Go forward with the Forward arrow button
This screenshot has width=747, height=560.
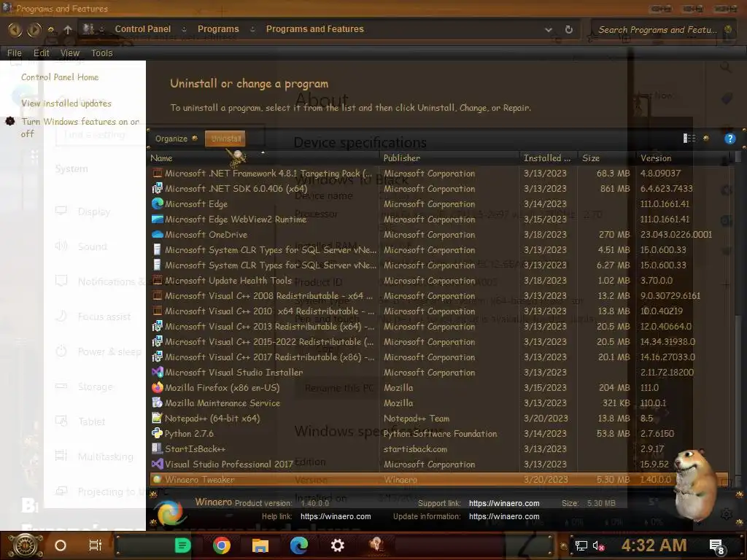(34, 29)
